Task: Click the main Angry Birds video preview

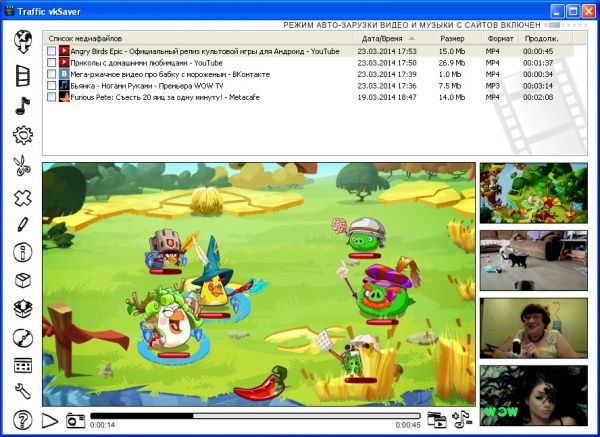Action: tap(259, 284)
